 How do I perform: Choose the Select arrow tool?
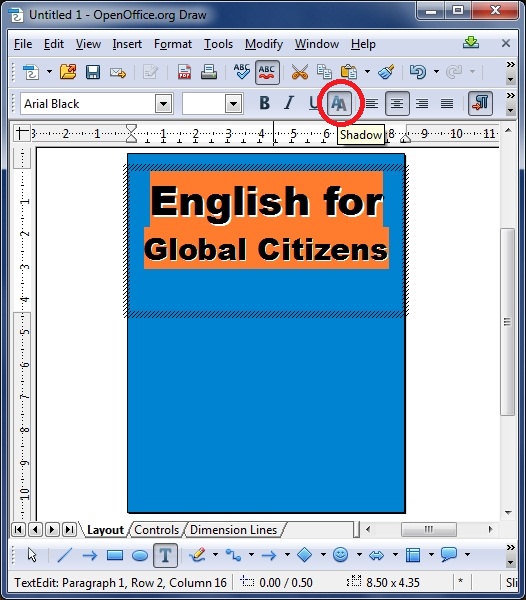(x=32, y=555)
